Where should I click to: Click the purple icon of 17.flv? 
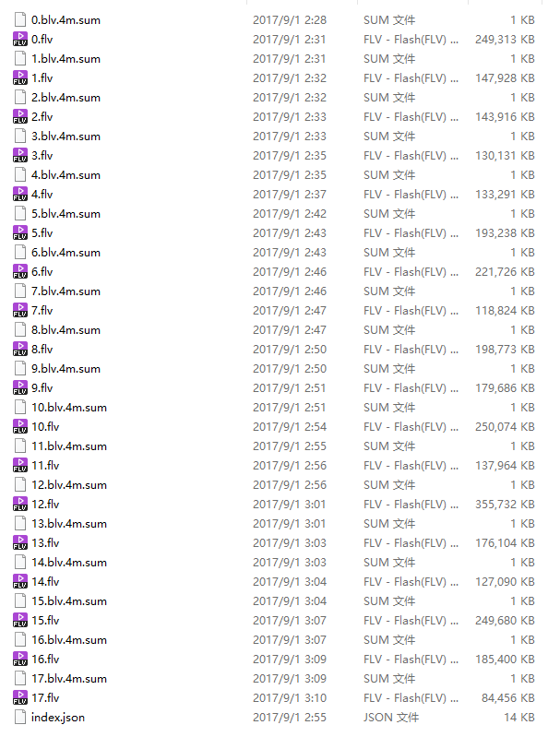point(20,697)
